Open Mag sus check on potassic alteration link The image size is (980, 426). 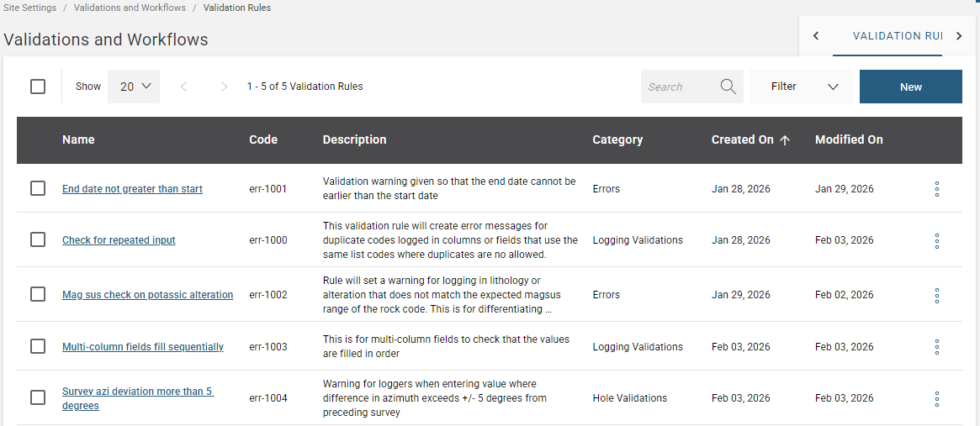[x=147, y=295]
